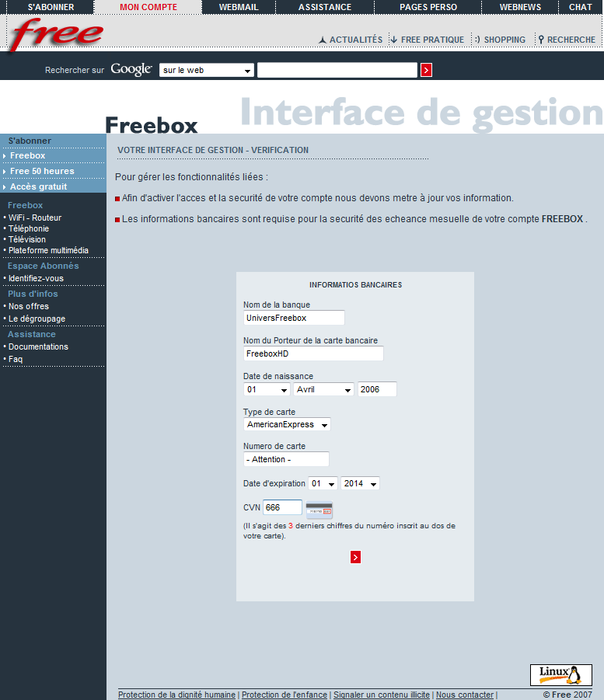Open Faq link
The image size is (604, 700).
pyautogui.click(x=16, y=360)
